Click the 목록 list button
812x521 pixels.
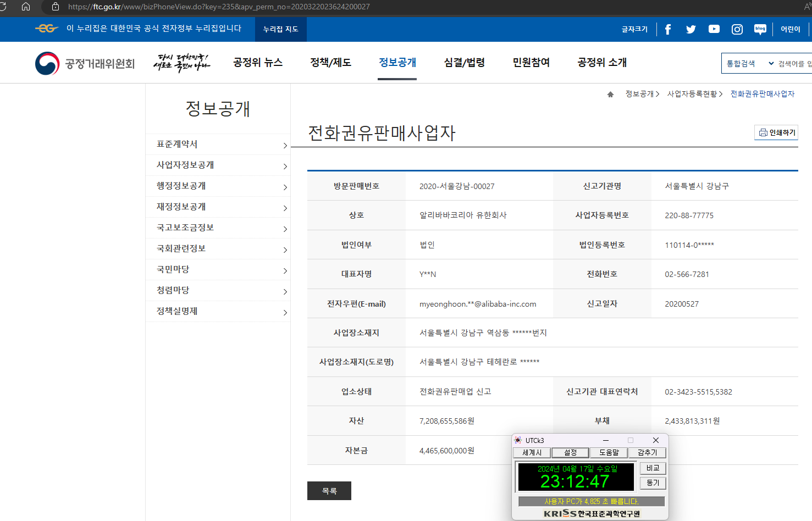(329, 491)
